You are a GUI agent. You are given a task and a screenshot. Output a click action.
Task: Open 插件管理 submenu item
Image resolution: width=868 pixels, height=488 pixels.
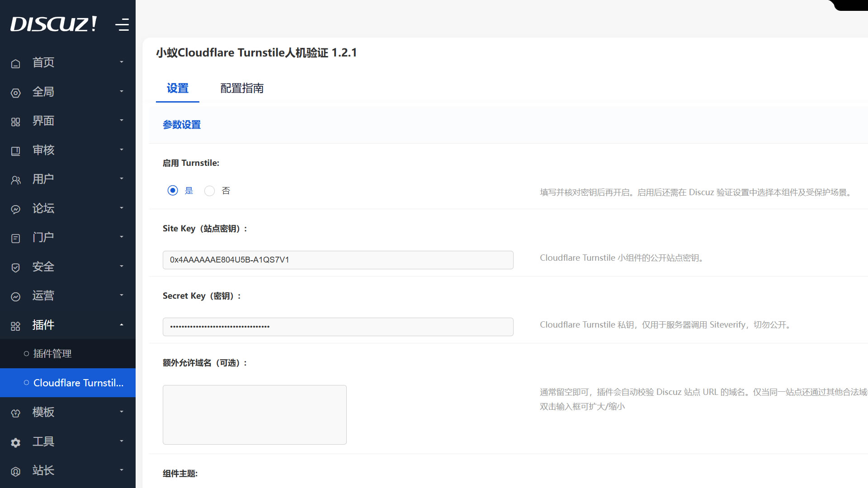point(68,353)
